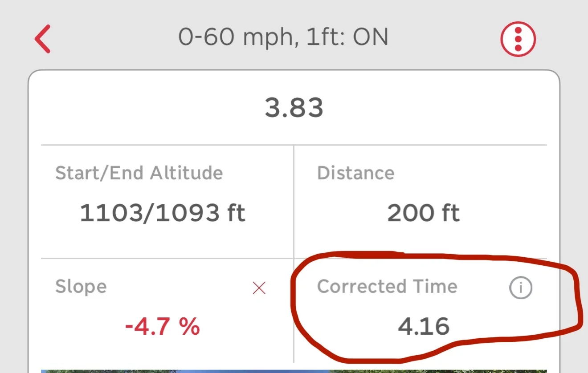Screen dimensions: 588x373
Task: Select the Distance value of 200 ft
Action: click(x=423, y=212)
